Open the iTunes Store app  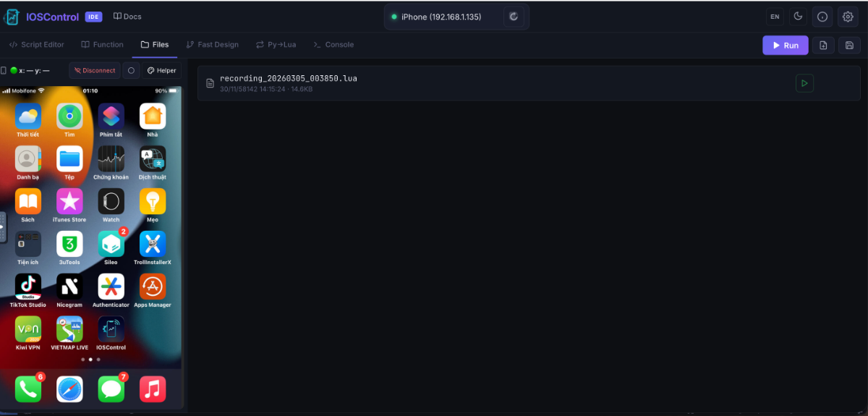(x=69, y=201)
